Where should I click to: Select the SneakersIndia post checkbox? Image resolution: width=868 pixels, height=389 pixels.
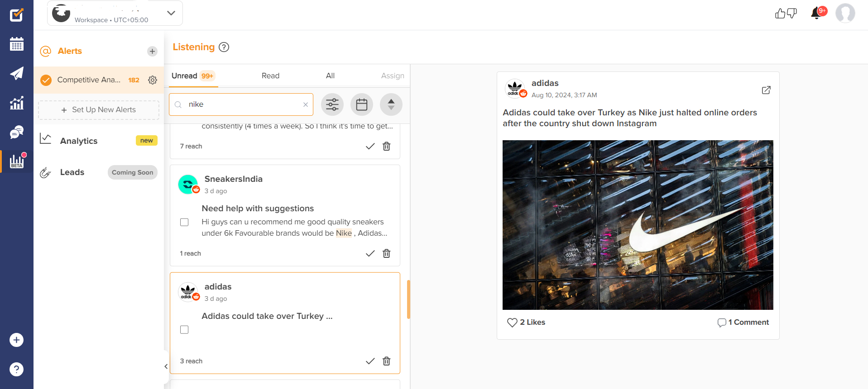(184, 222)
